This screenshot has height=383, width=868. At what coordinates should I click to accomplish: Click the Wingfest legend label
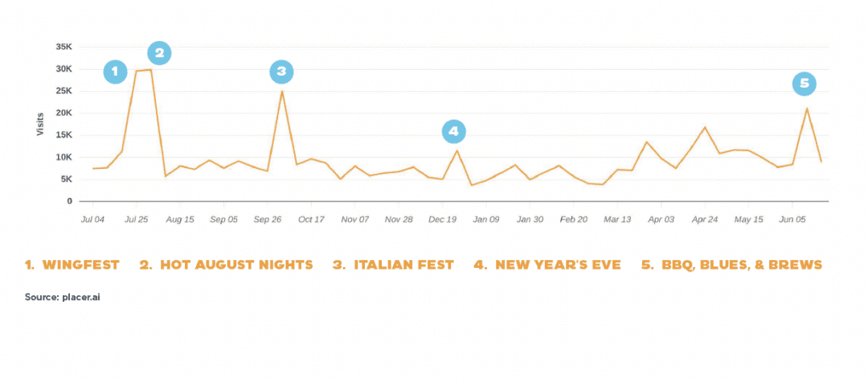coord(72,265)
